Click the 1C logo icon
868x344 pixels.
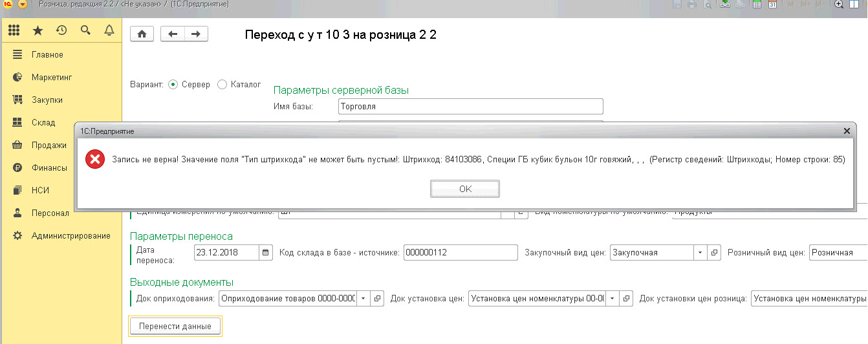7,5
